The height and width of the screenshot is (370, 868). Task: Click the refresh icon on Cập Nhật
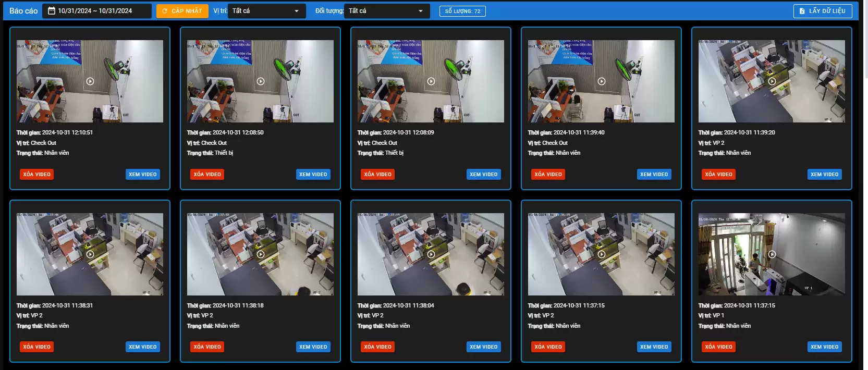(165, 11)
